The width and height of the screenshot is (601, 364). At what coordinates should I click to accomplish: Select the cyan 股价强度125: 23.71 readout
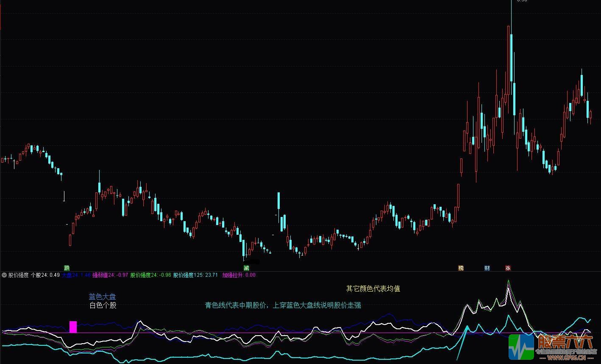tap(195, 275)
